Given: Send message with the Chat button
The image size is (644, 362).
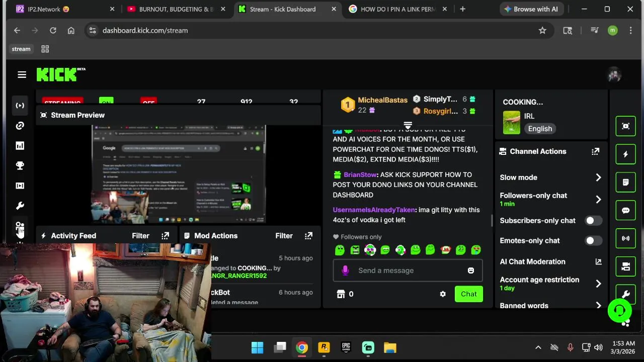Looking at the screenshot, I should pos(468,294).
